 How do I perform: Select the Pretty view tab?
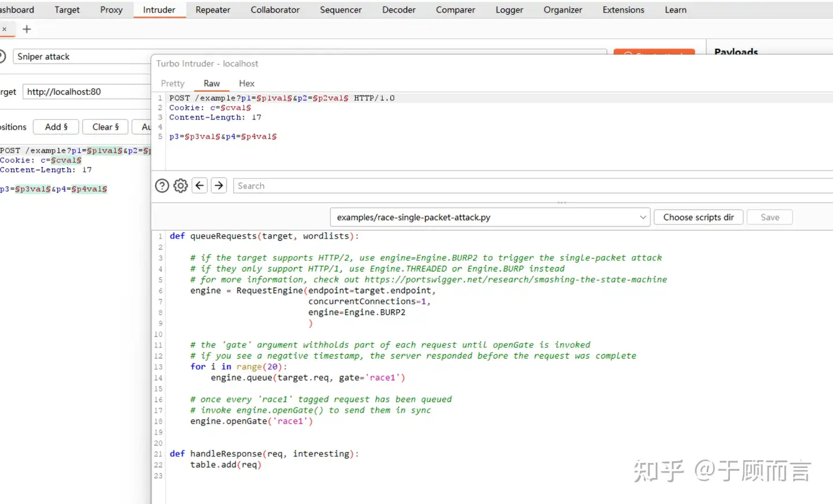[x=172, y=83]
